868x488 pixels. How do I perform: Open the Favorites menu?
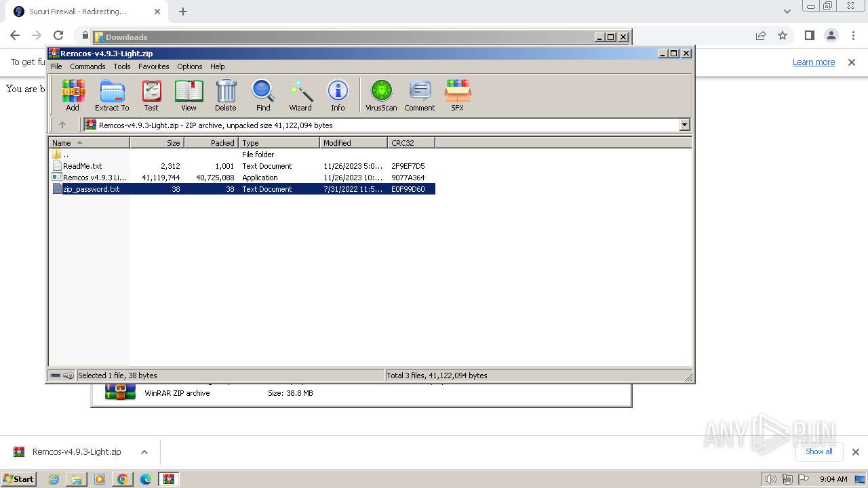coord(154,66)
